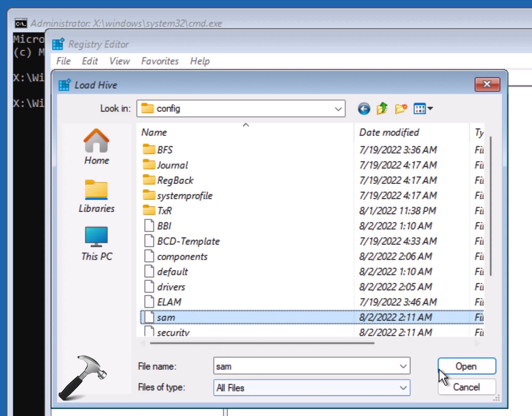Open the Favorites menu
532x416 pixels.
click(x=160, y=61)
